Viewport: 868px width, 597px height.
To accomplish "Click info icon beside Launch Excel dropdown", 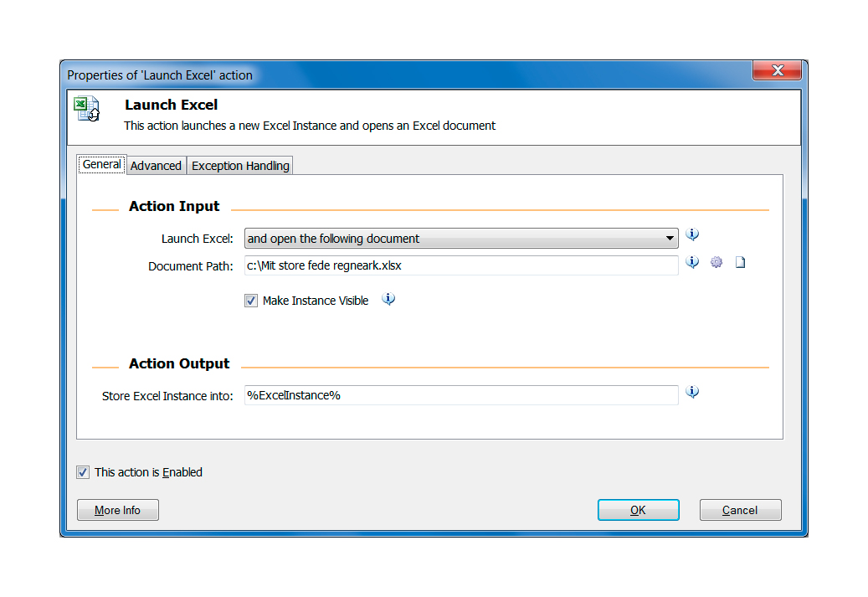I will tap(692, 235).
